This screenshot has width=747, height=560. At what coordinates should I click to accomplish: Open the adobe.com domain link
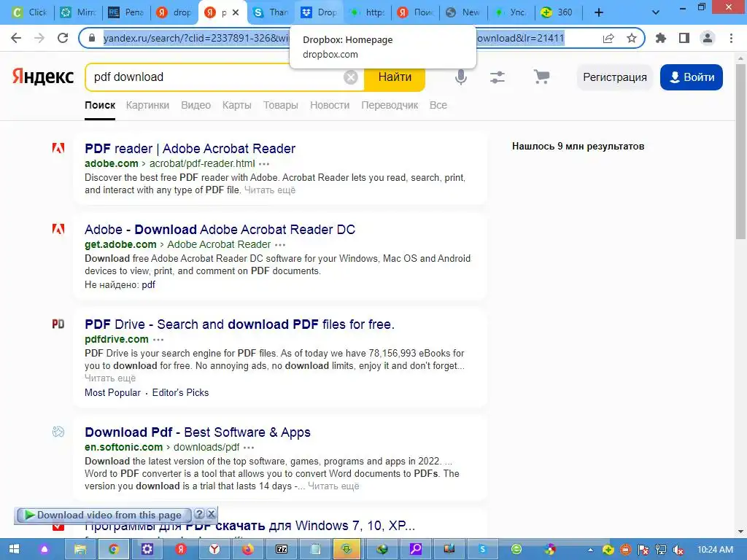[x=112, y=163]
